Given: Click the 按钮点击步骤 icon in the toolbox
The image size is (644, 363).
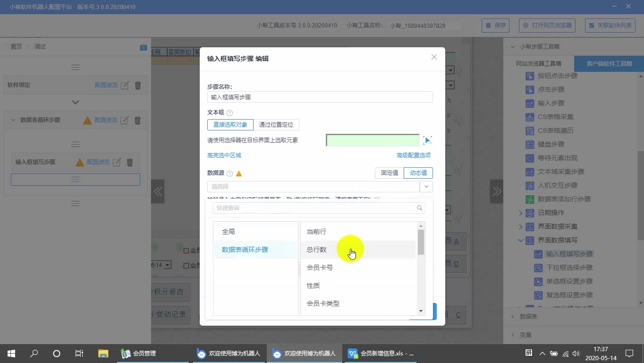Looking at the screenshot, I should point(530,76).
